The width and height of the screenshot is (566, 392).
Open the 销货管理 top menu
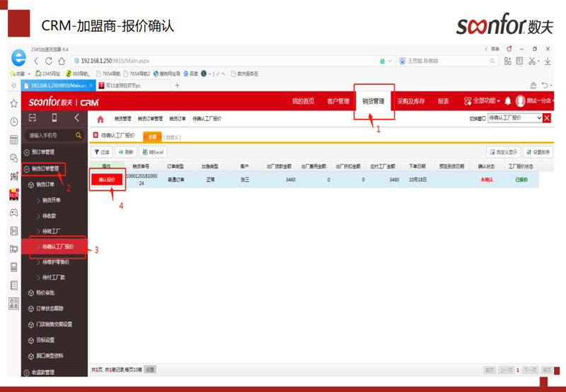point(372,101)
